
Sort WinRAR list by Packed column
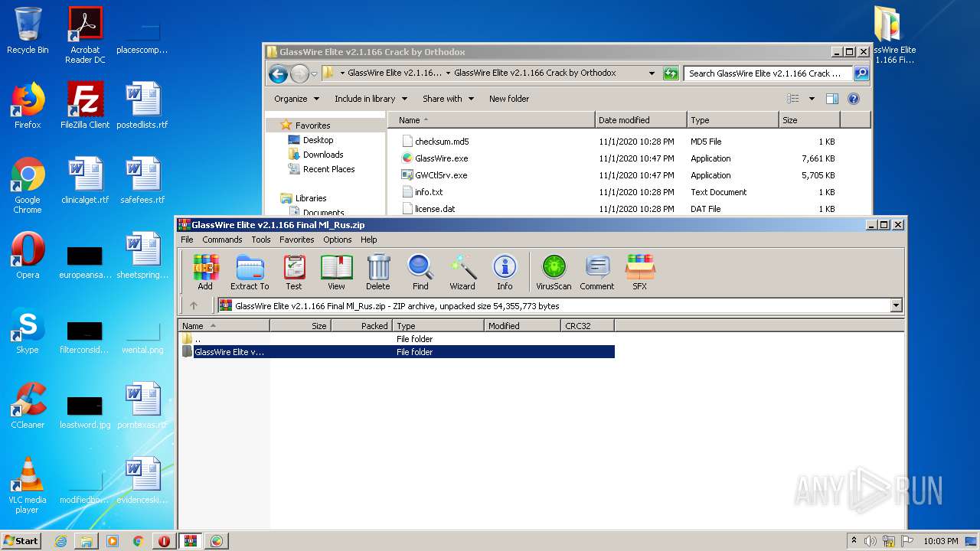click(361, 325)
